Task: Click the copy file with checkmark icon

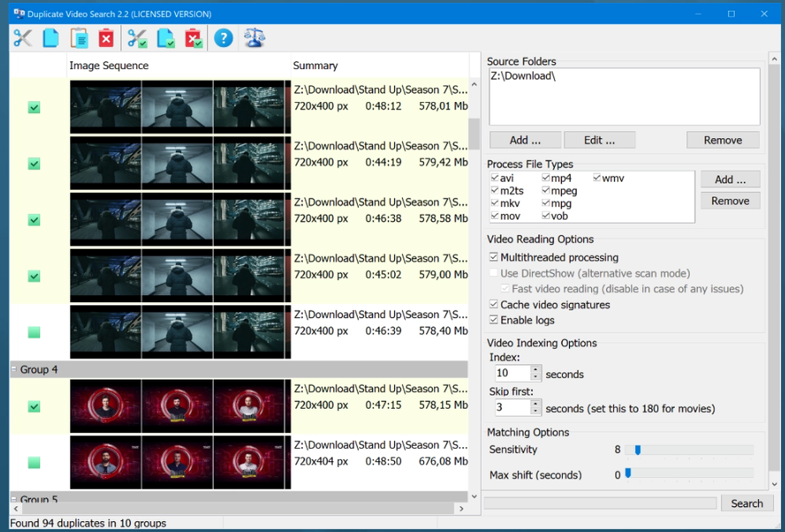Action: pyautogui.click(x=166, y=37)
